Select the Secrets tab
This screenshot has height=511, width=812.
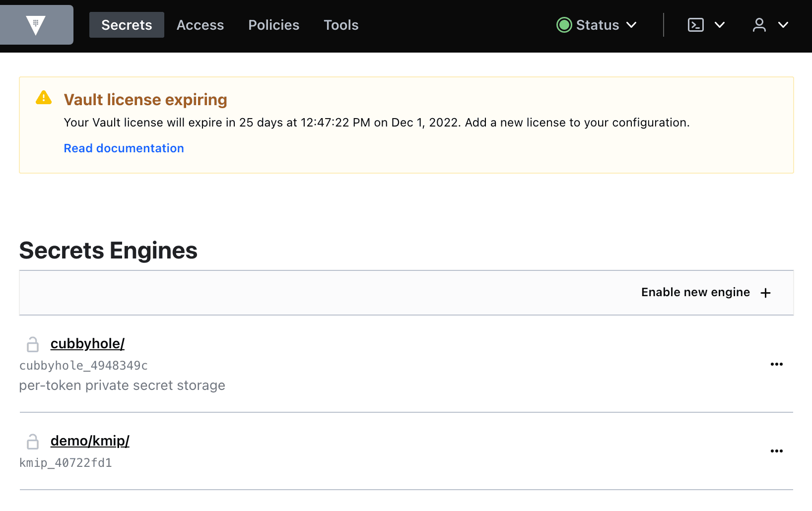coord(127,25)
